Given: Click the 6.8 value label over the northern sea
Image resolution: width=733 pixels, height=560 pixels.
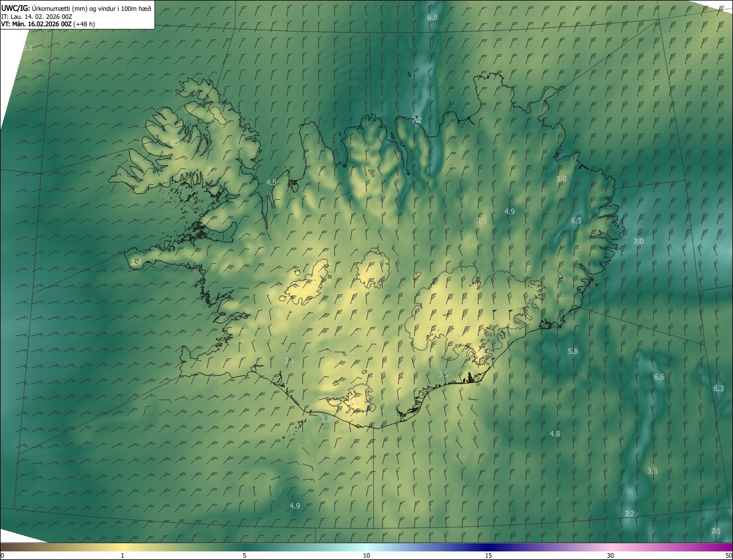Looking at the screenshot, I should pyautogui.click(x=432, y=18).
